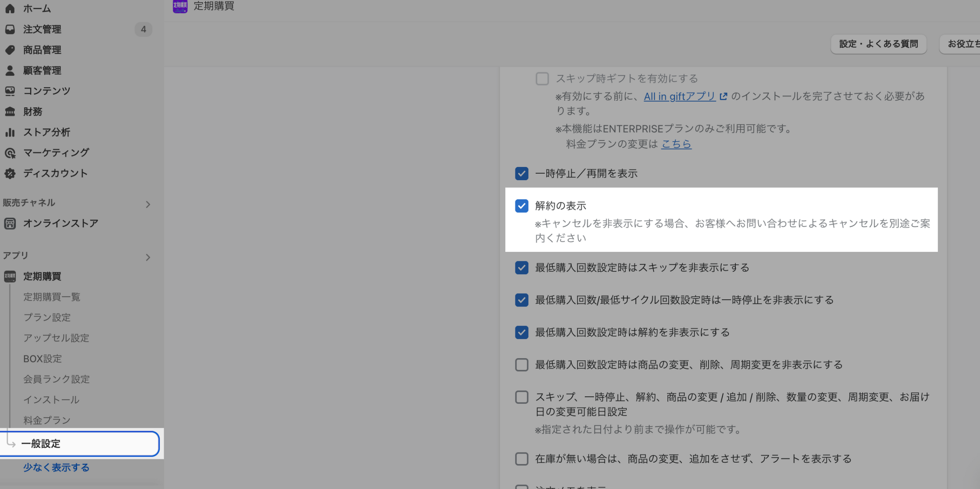Open the orders (注文管理) inbox icon
Screen dimensions: 980x489
click(x=10, y=29)
